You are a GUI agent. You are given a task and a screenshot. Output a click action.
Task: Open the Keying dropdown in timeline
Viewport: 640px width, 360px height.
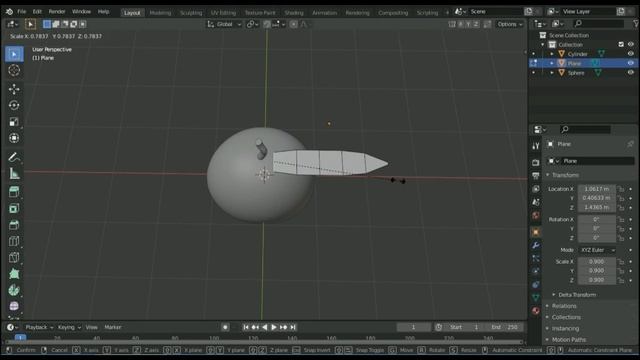point(69,327)
